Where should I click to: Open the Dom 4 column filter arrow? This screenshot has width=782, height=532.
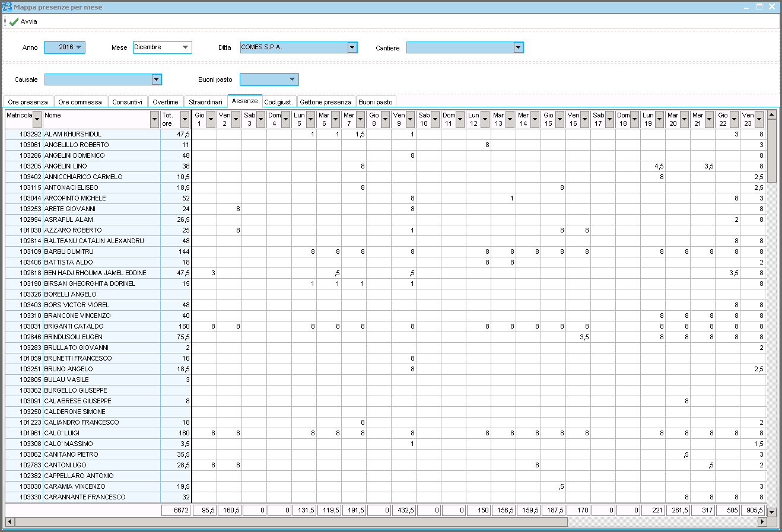click(x=285, y=119)
